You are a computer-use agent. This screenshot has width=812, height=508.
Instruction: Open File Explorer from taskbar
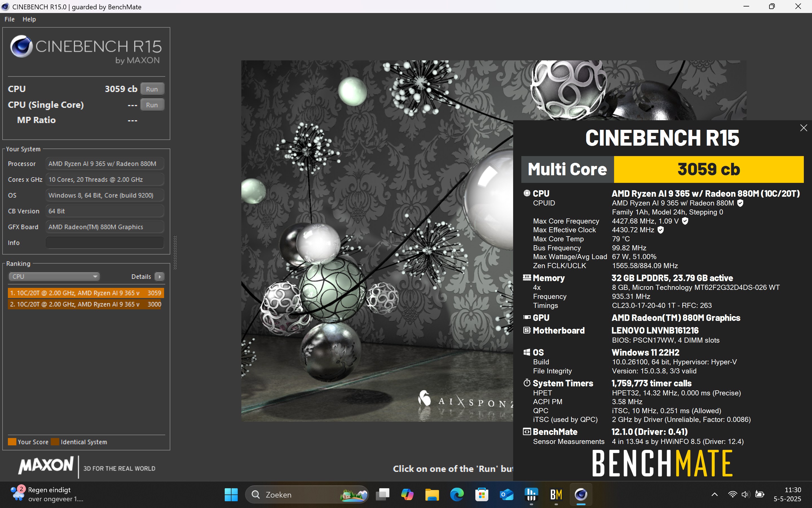coord(432,494)
